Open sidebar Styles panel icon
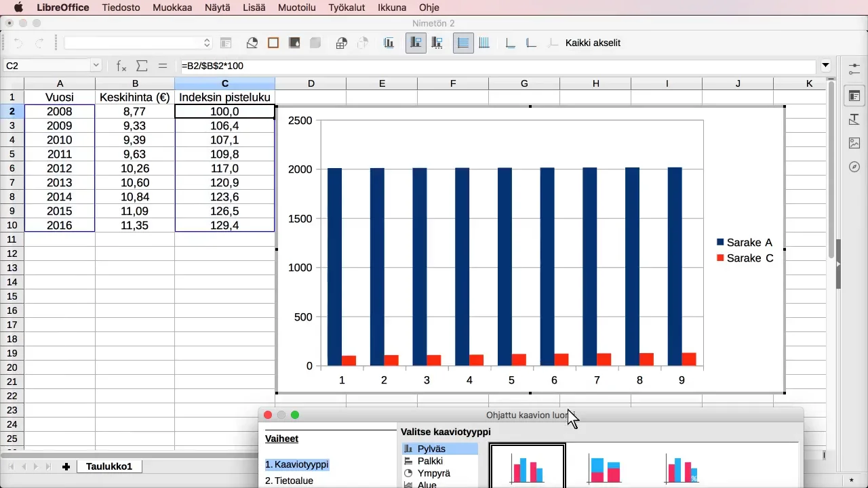The image size is (868, 488). pyautogui.click(x=854, y=120)
